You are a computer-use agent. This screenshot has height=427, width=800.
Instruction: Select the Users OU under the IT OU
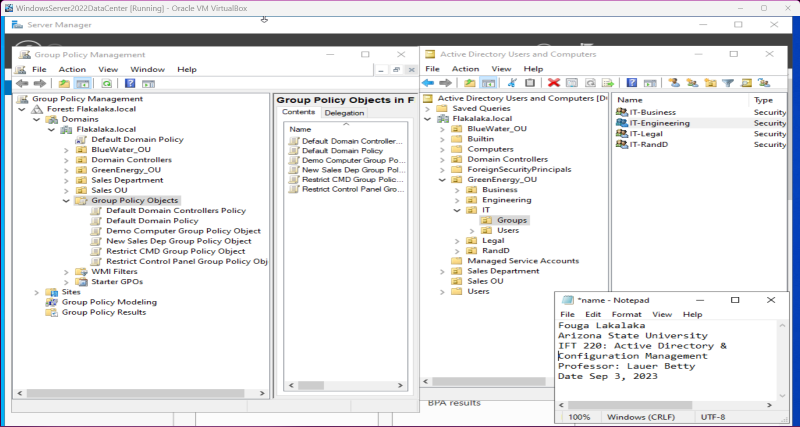click(508, 230)
